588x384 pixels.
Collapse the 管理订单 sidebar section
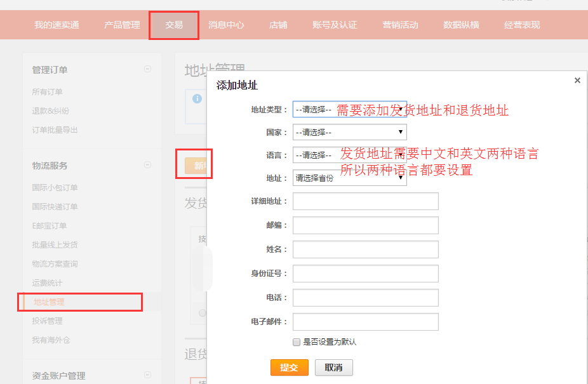pyautogui.click(x=148, y=69)
